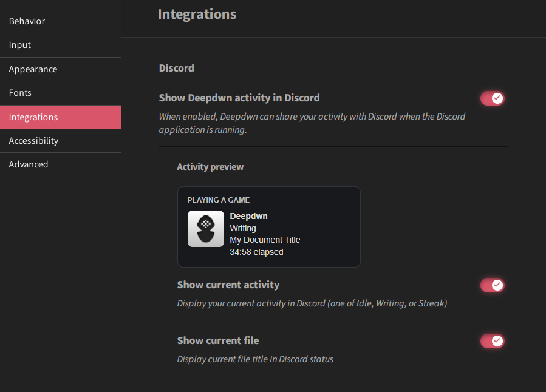Click Display current file title description
Screen dimensions: 546x392
pos(255,359)
